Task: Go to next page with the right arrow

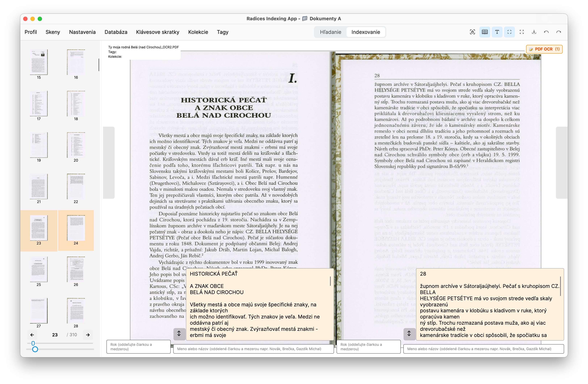Action: tap(88, 335)
